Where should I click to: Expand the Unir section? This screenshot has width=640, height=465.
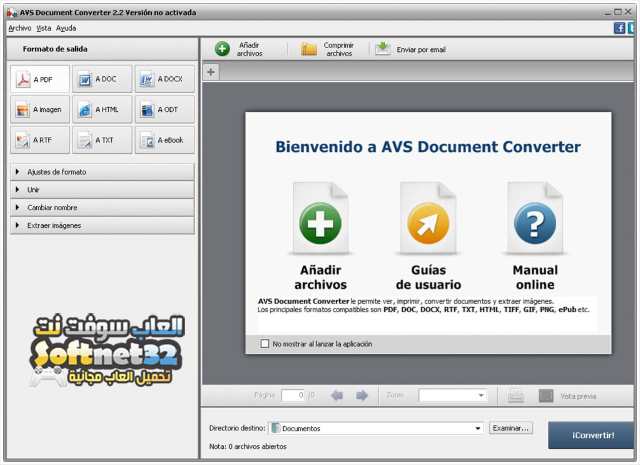click(x=102, y=189)
